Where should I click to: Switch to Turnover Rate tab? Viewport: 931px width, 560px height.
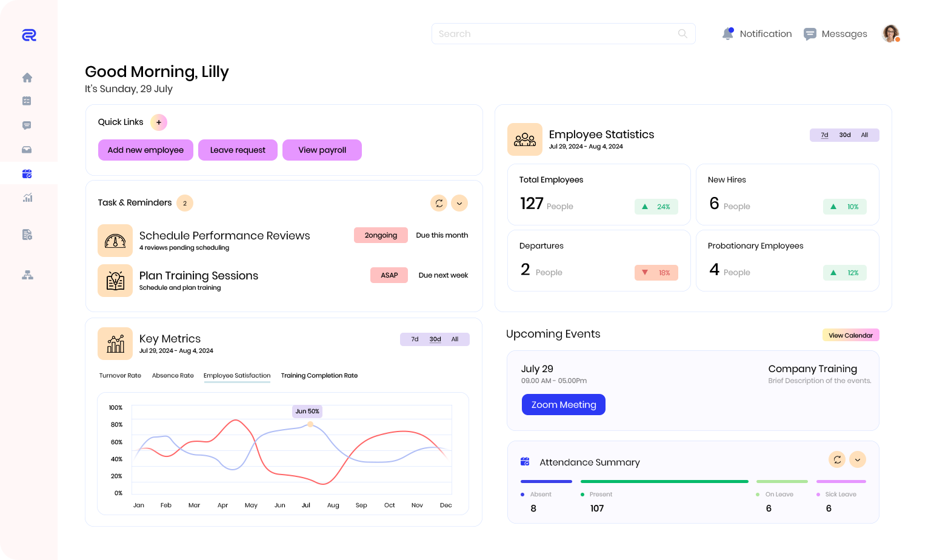coord(120,376)
